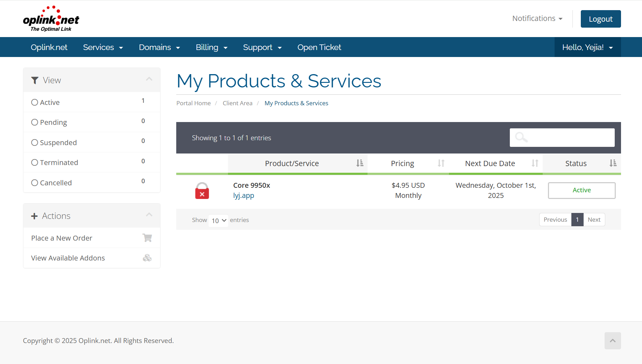642x364 pixels.
Task: Open the Oplink.net nav item
Action: pyautogui.click(x=49, y=47)
